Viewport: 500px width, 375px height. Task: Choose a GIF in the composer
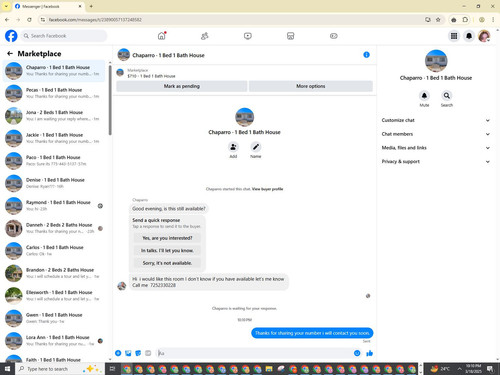pyautogui.click(x=148, y=353)
